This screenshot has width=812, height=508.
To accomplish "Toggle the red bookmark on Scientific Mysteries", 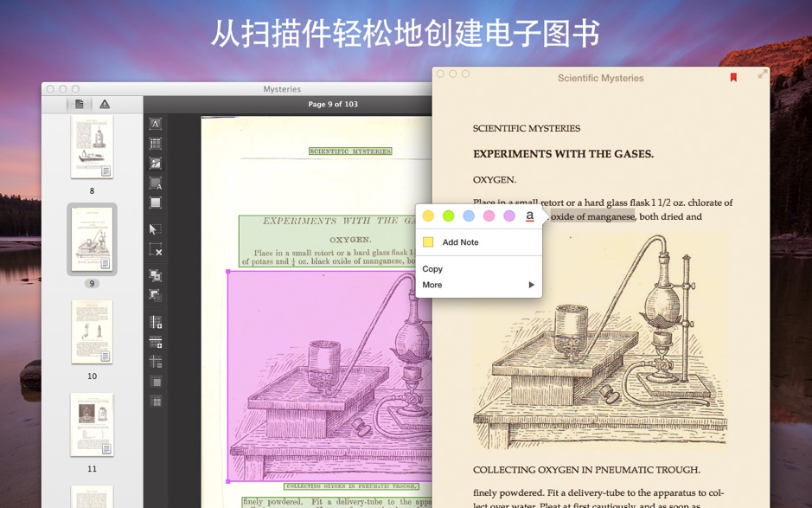I will click(x=733, y=77).
